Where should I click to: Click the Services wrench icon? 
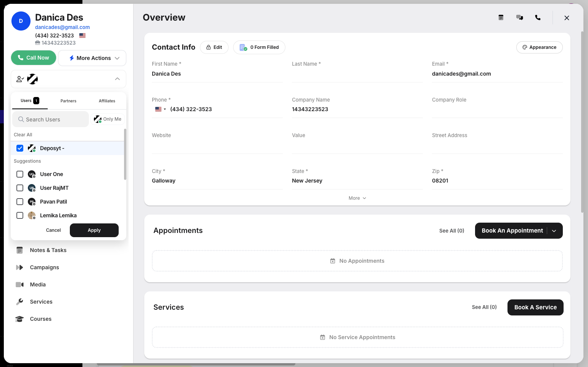pos(19,302)
